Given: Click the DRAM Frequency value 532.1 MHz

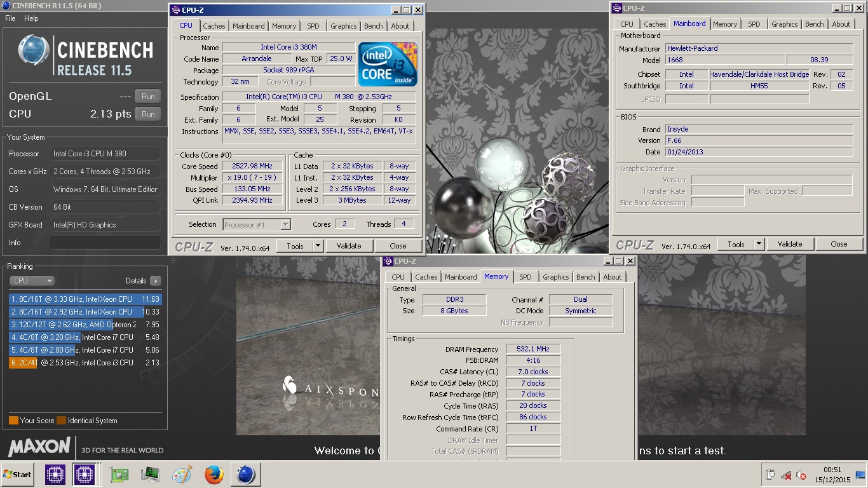Looking at the screenshot, I should (534, 349).
